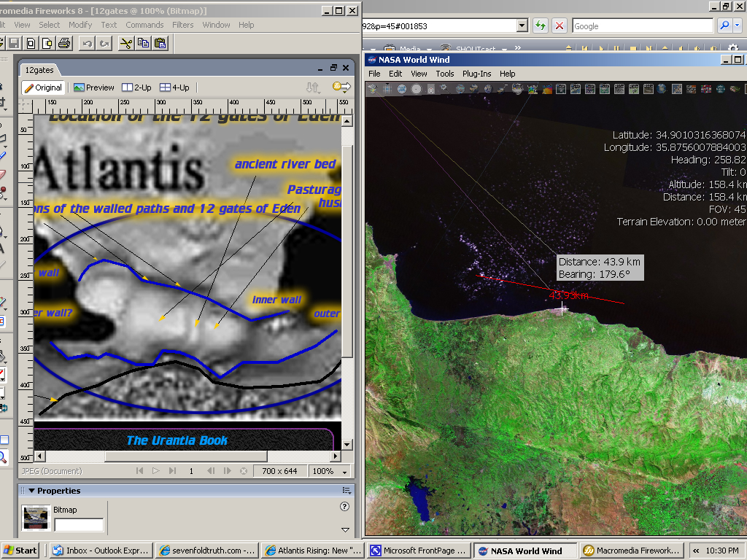Expand the media toolbar overflow chevron

coord(518,47)
